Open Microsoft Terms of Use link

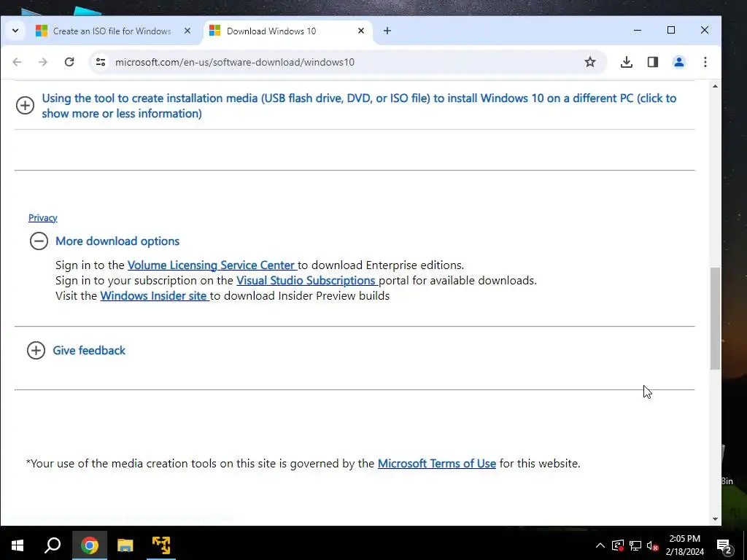437,464
